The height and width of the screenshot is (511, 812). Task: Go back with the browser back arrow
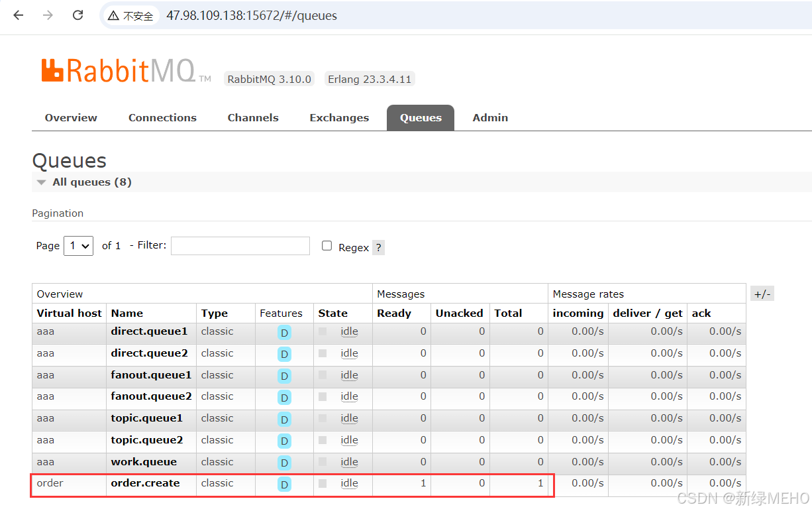18,15
